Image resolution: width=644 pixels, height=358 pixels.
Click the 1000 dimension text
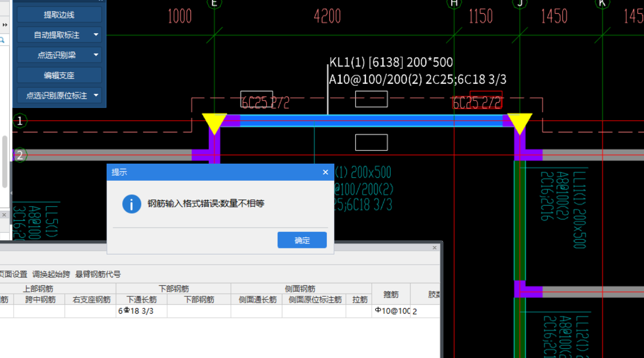[180, 17]
